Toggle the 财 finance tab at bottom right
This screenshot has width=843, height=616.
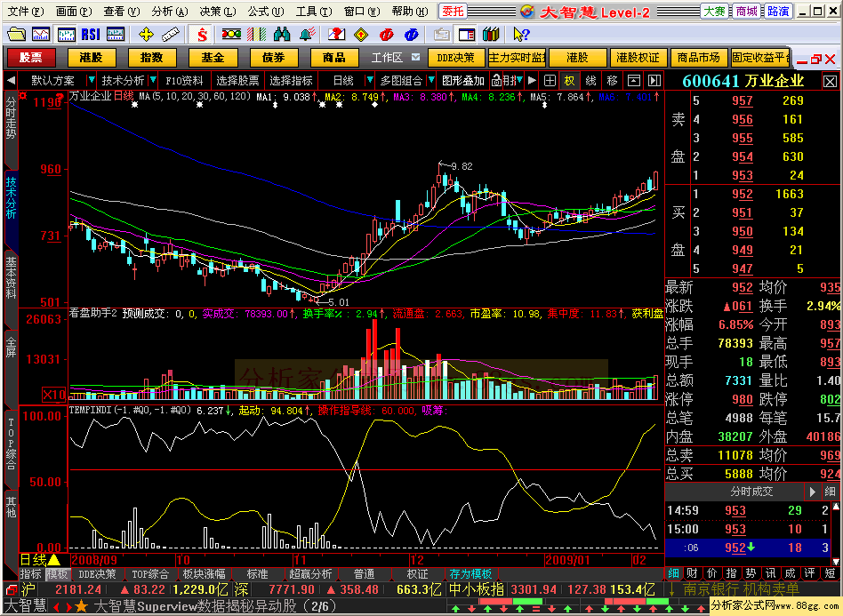[693, 573]
